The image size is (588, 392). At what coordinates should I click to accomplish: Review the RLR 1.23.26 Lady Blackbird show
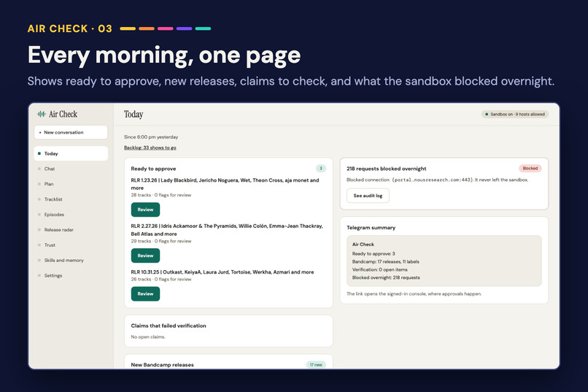(145, 210)
